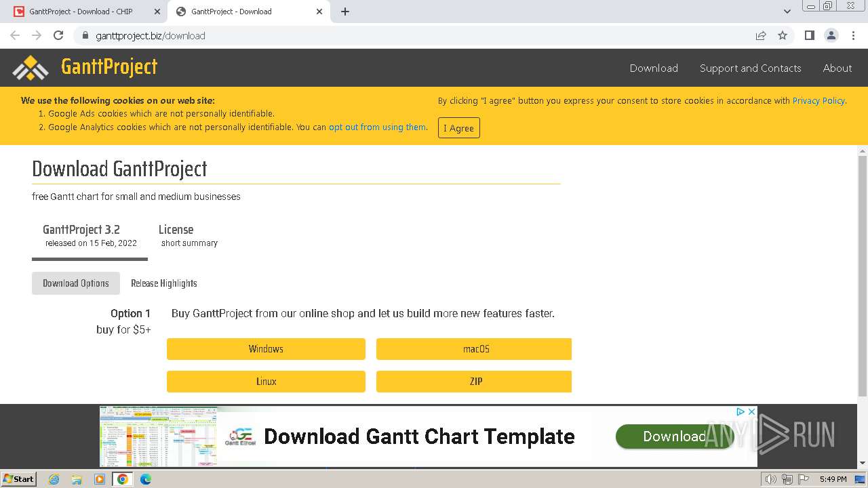The width and height of the screenshot is (868, 488).
Task: Open a new browser tab
Action: tap(345, 12)
